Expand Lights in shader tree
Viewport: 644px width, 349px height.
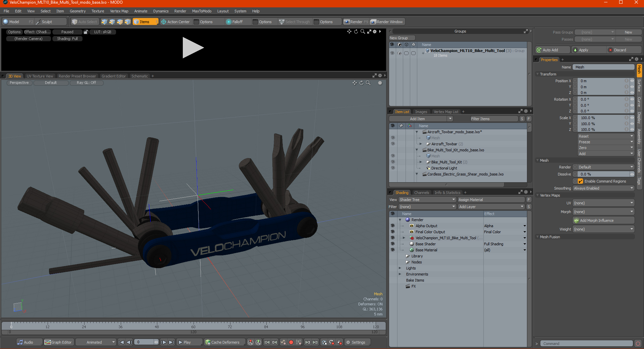[x=400, y=268]
